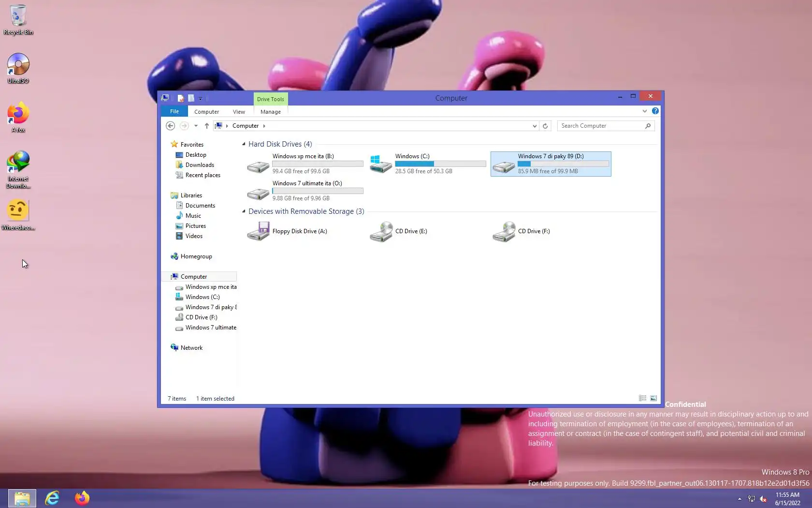Open the taskbar clock and date

pos(787,499)
